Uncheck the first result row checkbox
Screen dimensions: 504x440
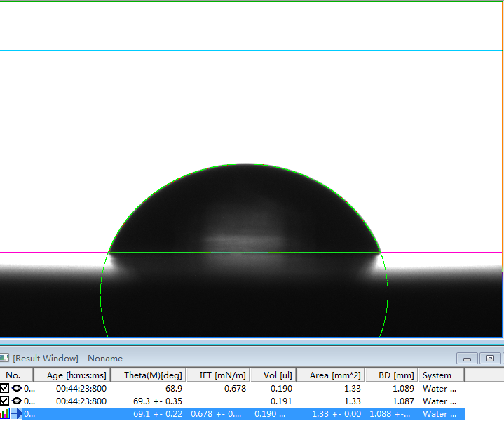(5, 388)
